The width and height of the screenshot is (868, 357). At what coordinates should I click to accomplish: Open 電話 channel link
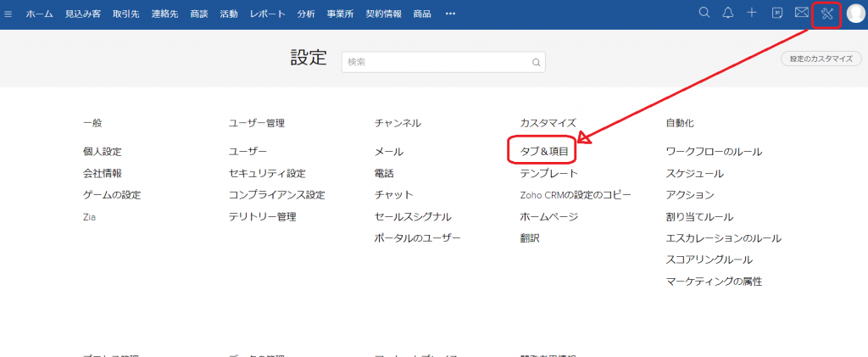(384, 173)
